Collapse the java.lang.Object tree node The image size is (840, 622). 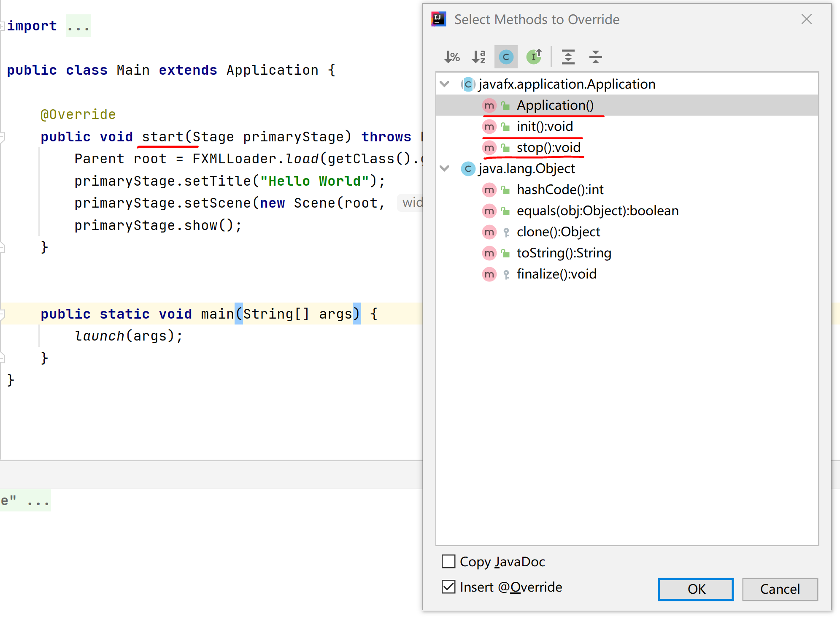click(444, 168)
